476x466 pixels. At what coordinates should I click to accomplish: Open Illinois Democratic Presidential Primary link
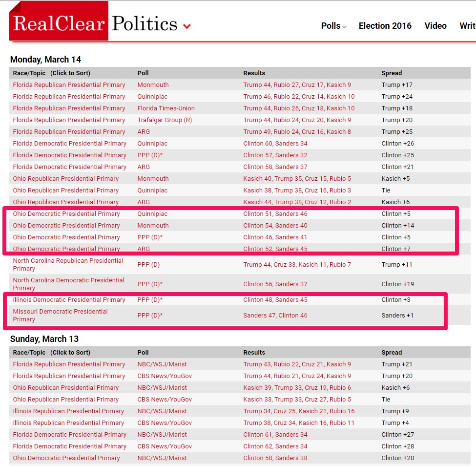tap(69, 300)
